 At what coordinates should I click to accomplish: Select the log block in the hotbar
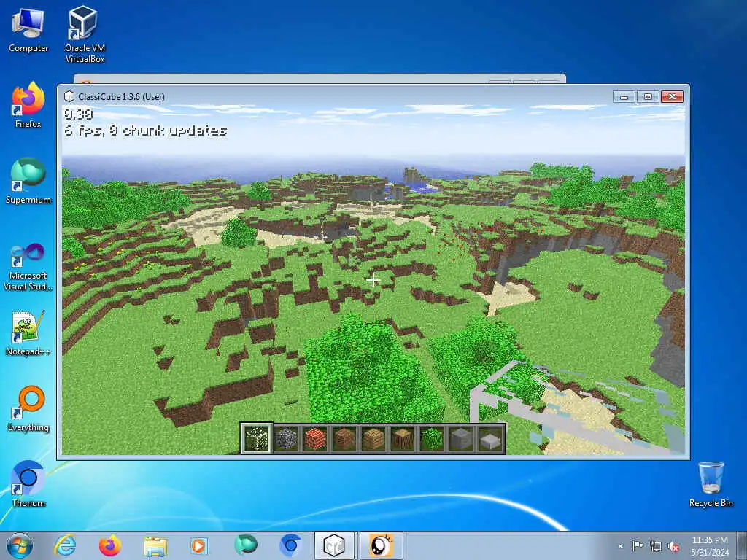tap(403, 438)
